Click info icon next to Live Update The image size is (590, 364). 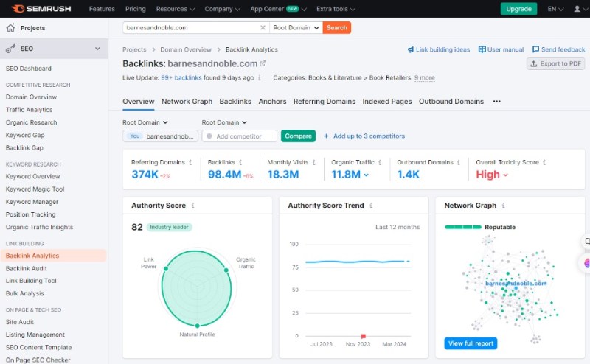point(260,78)
